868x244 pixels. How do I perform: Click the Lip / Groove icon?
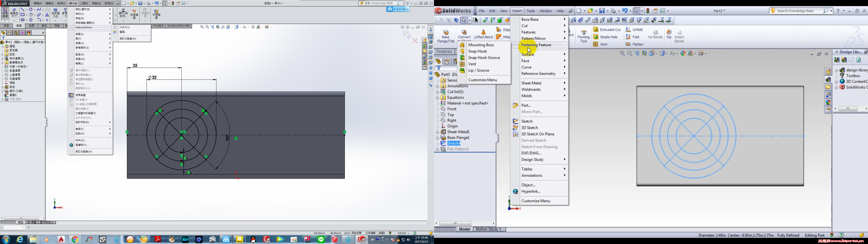[x=462, y=70]
